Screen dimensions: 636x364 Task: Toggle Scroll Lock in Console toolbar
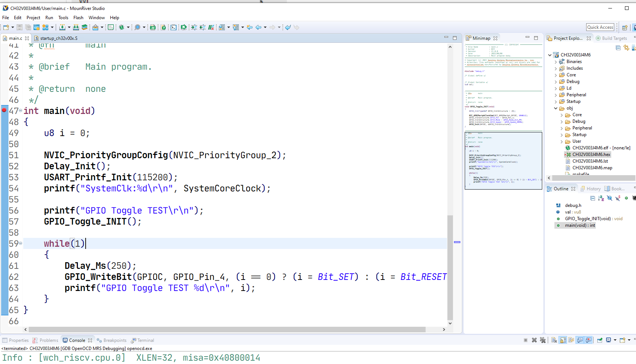563,340
